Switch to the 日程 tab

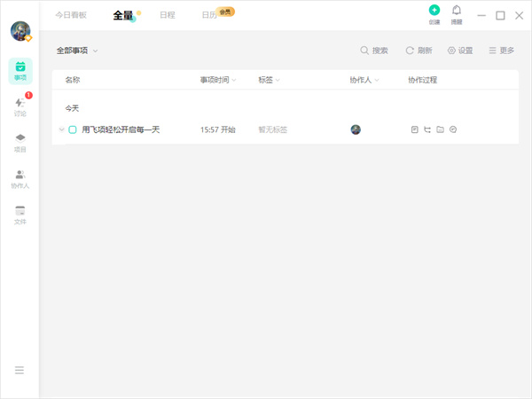click(167, 15)
